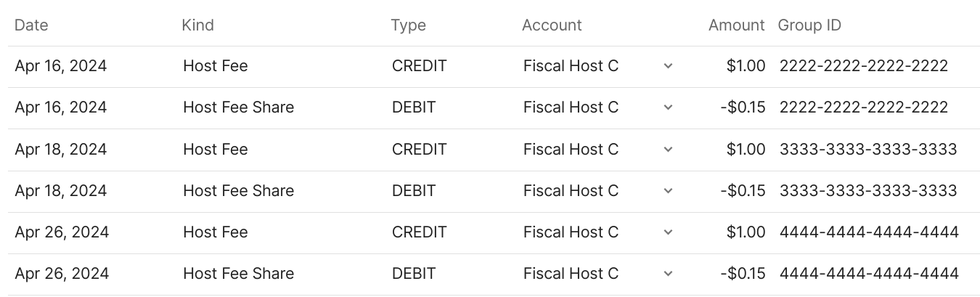Expand account chevron for Apr 16 Host Fee
Image resolution: width=980 pixels, height=297 pixels.
point(668,66)
